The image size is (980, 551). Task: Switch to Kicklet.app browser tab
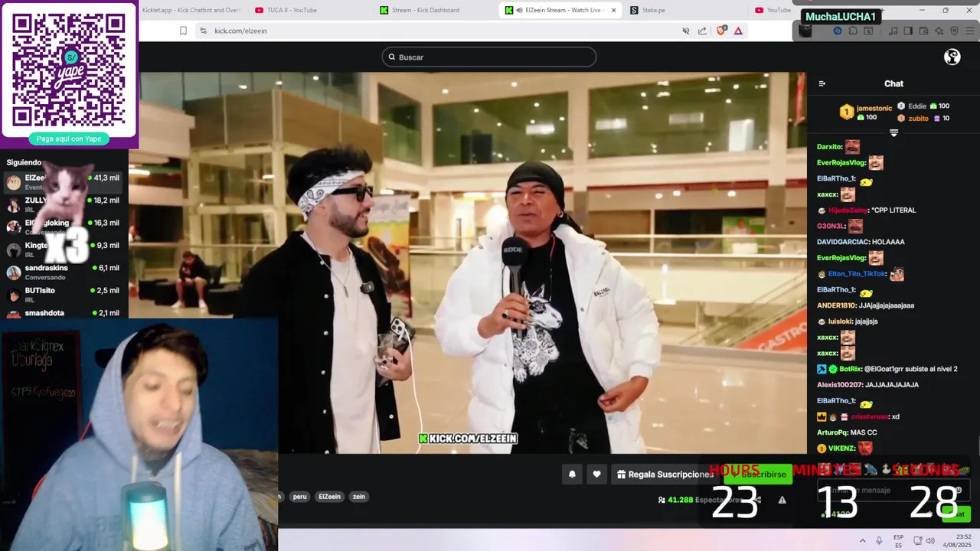[x=191, y=10]
